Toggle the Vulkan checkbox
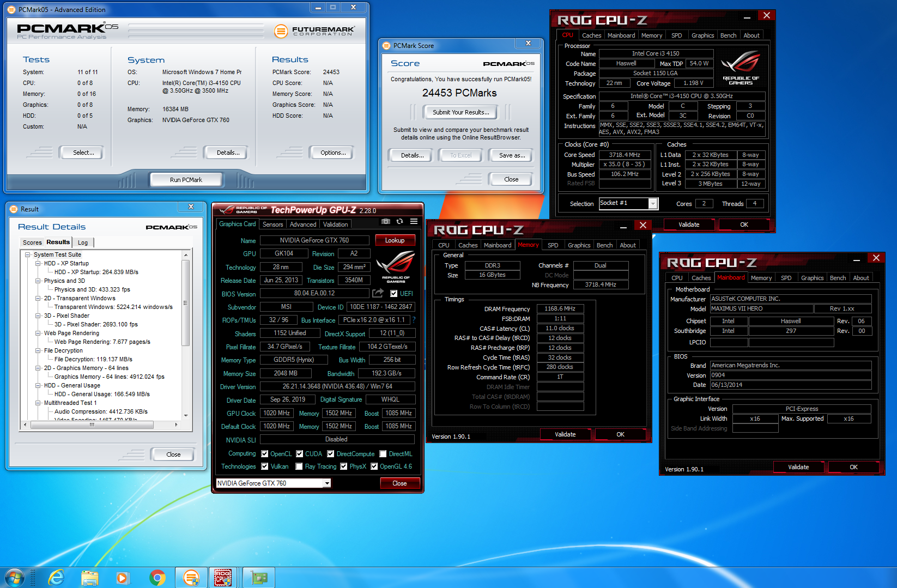 (264, 466)
